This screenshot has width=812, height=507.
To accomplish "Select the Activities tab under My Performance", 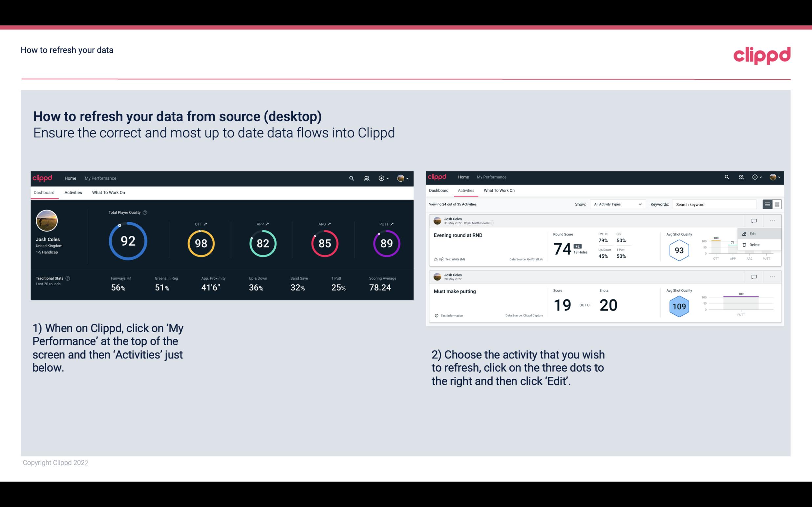I will click(73, 192).
